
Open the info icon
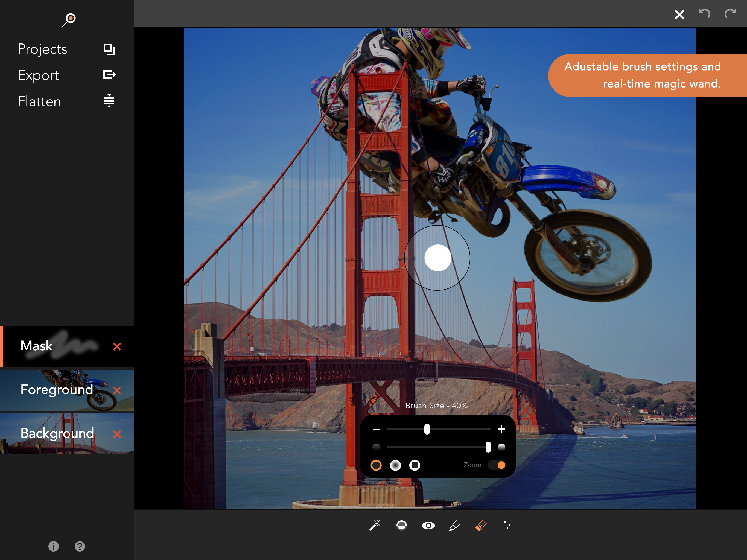[x=53, y=546]
